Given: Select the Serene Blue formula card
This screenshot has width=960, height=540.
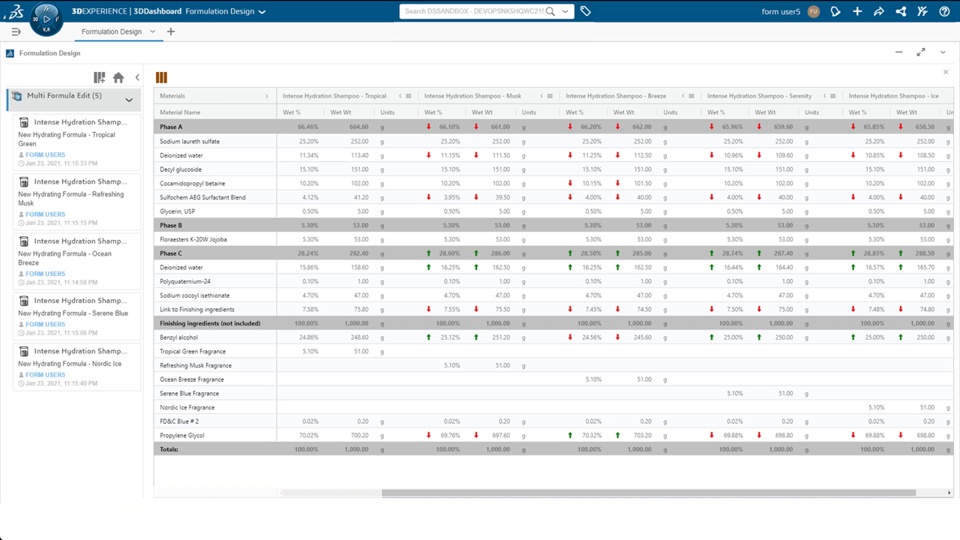Looking at the screenshot, I should click(76, 316).
